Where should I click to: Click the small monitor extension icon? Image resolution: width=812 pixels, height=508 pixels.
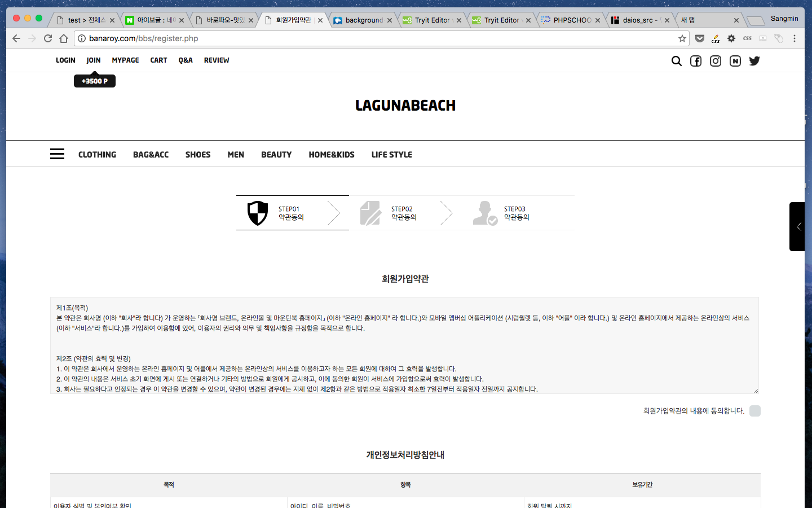pos(763,38)
